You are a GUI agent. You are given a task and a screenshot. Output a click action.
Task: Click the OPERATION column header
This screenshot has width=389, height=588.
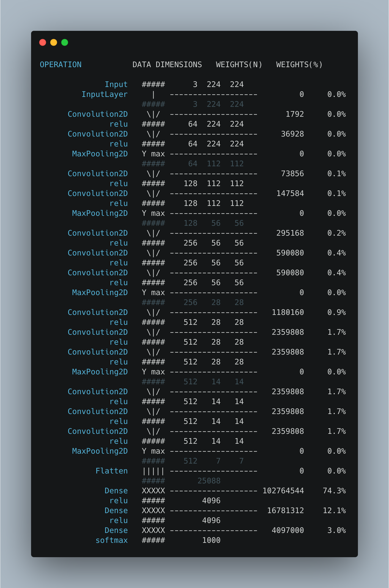61,65
